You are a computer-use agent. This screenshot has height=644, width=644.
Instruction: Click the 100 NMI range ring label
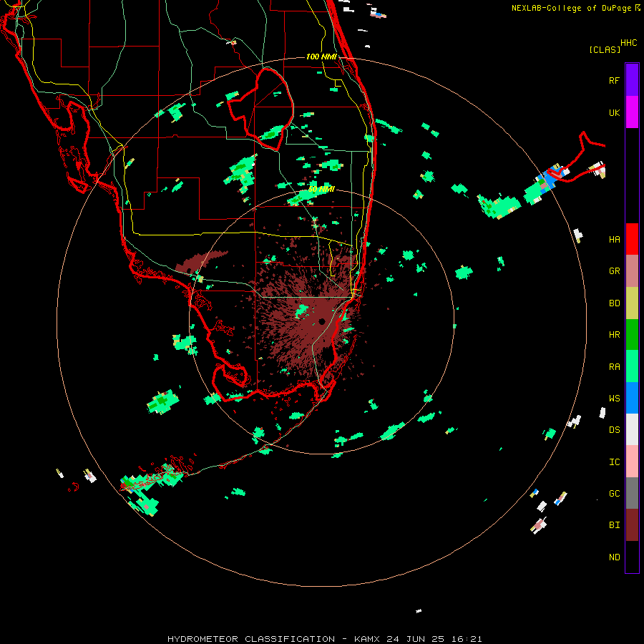click(321, 57)
